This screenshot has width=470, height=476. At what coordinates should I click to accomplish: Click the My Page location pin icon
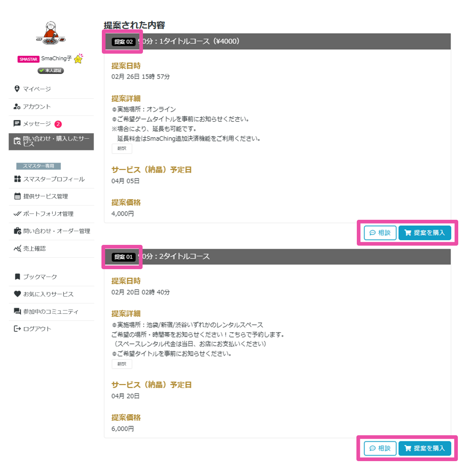17,89
